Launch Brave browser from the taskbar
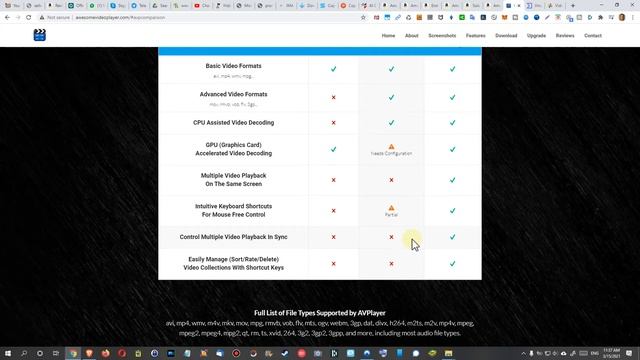This screenshot has width=640, height=360. tap(89, 353)
